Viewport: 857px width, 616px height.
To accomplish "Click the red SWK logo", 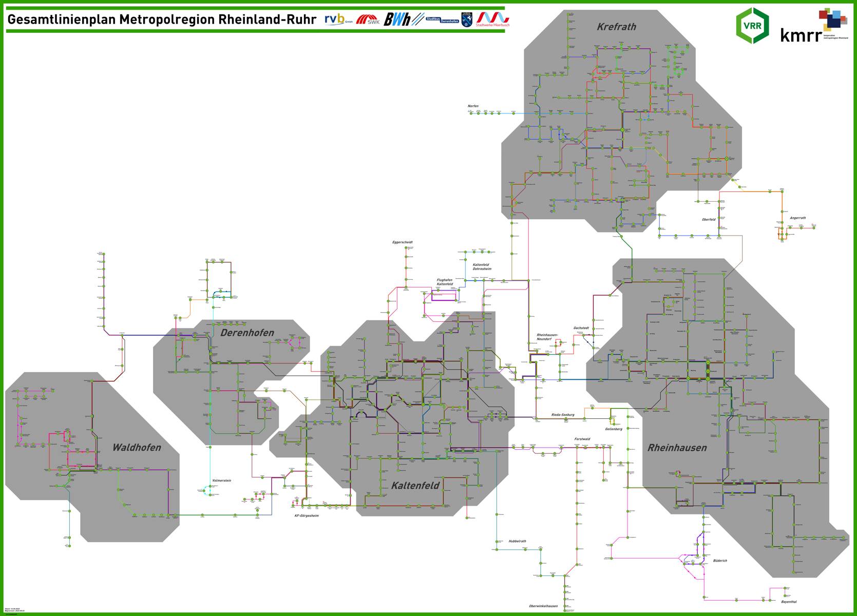I will coord(368,20).
